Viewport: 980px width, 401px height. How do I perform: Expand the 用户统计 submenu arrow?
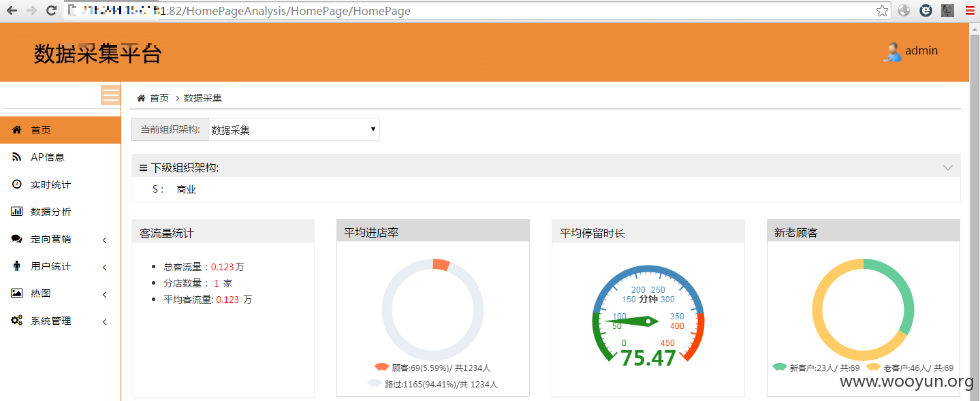coord(105,267)
